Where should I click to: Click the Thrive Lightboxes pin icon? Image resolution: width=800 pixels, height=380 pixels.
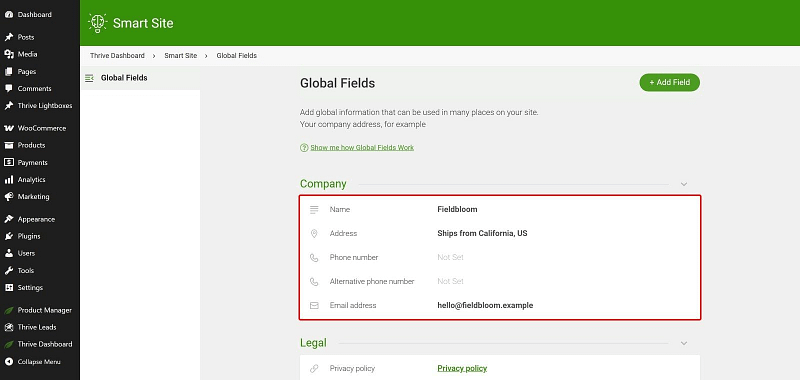coord(9,106)
